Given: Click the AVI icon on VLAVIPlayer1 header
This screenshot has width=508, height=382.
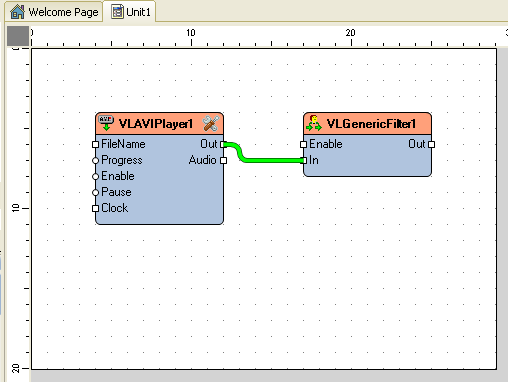Looking at the screenshot, I should pos(106,123).
